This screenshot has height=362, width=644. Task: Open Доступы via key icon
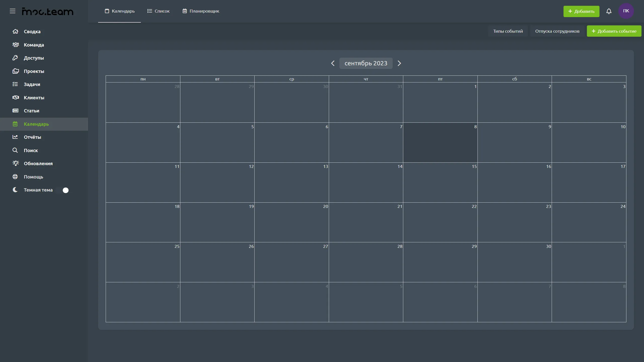(15, 58)
